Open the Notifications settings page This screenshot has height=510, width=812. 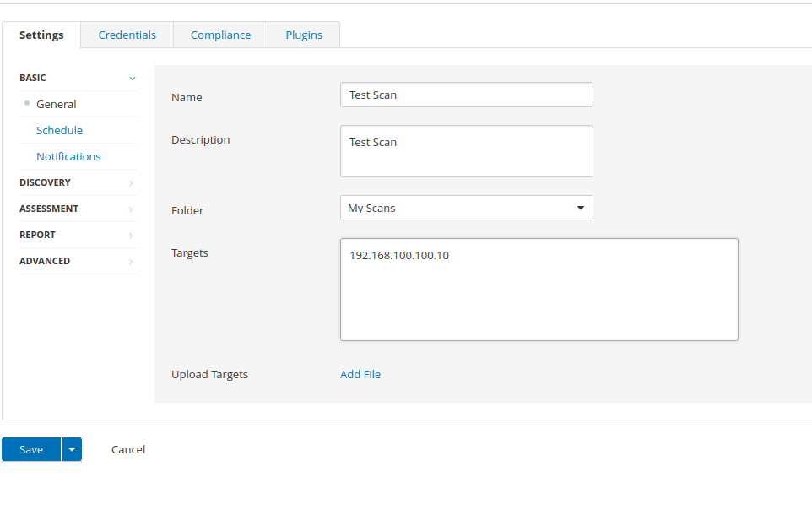[68, 156]
